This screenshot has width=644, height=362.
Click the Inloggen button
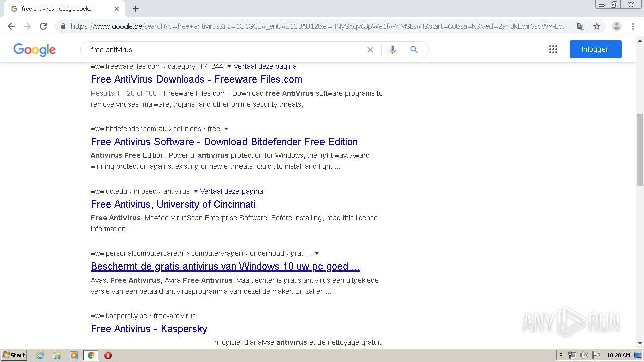(x=596, y=49)
